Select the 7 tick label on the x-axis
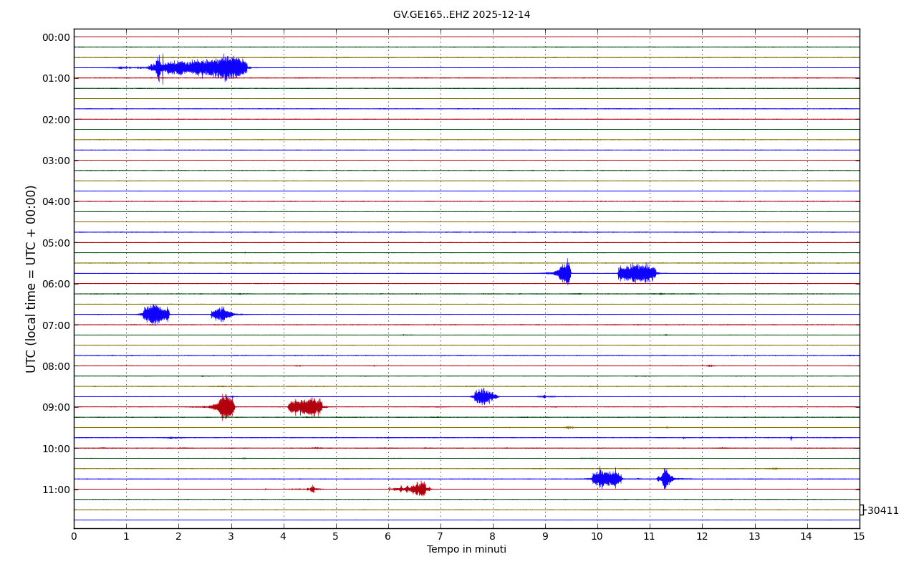This screenshot has height=587, width=924. (441, 537)
